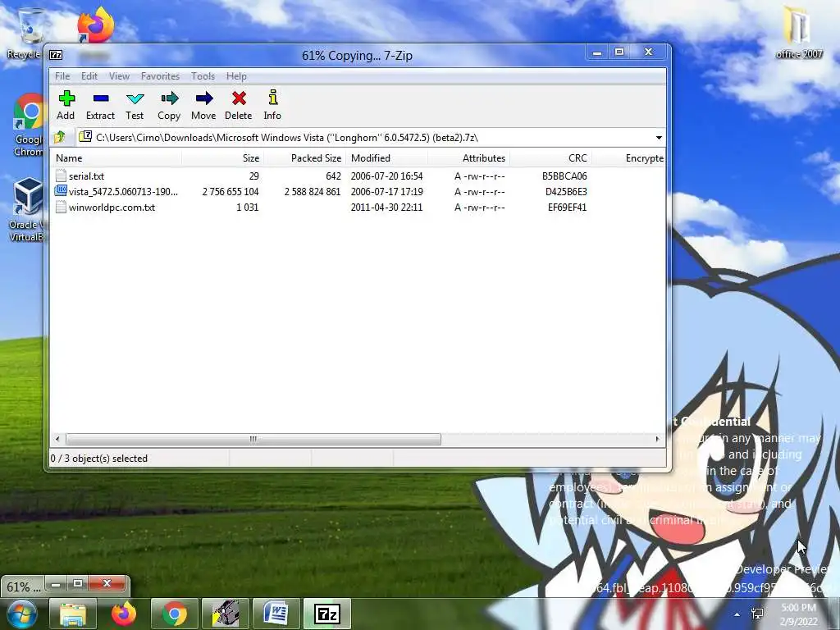Select the winworldpc.com.txt file icon

[61, 208]
